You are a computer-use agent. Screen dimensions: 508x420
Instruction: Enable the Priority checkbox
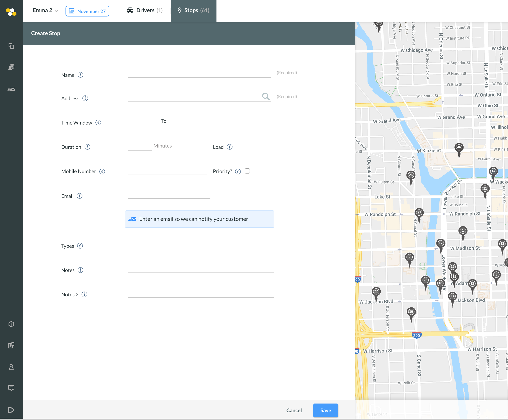coord(247,171)
